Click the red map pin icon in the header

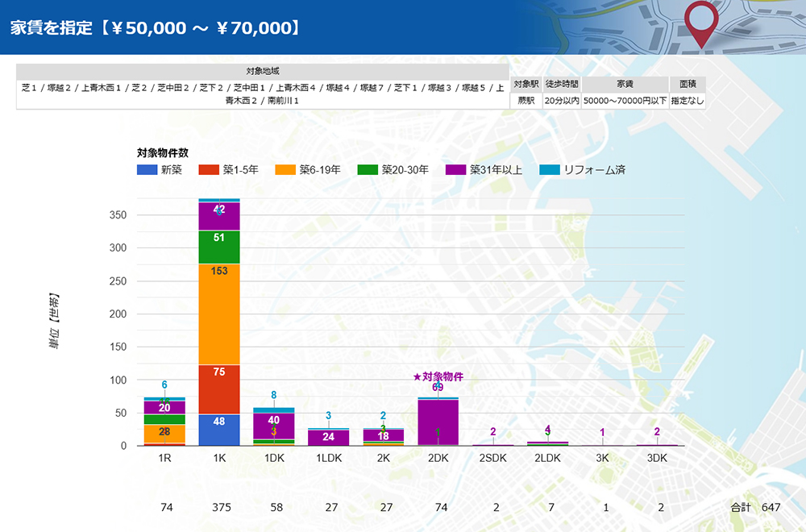click(700, 21)
